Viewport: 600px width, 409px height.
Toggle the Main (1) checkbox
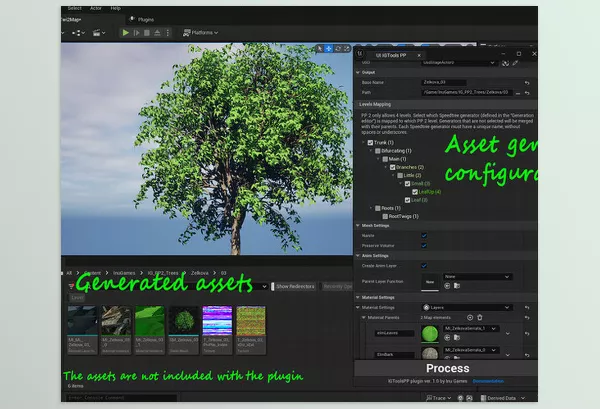point(385,159)
